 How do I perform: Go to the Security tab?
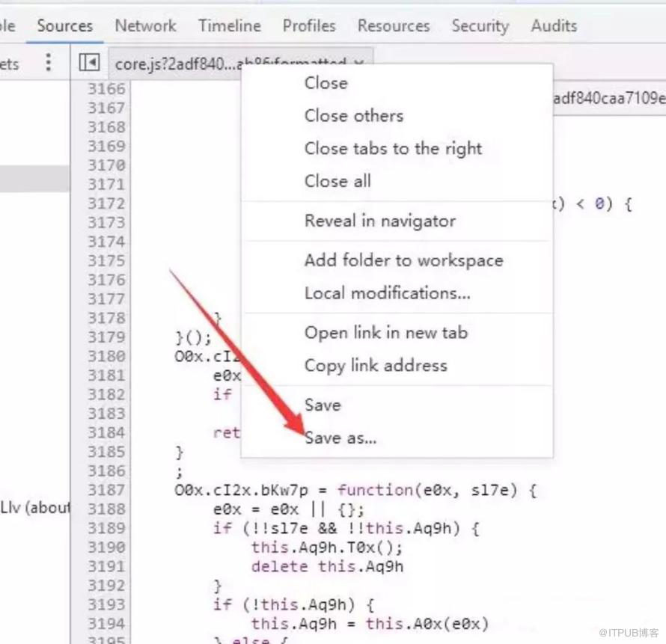pyautogui.click(x=480, y=26)
